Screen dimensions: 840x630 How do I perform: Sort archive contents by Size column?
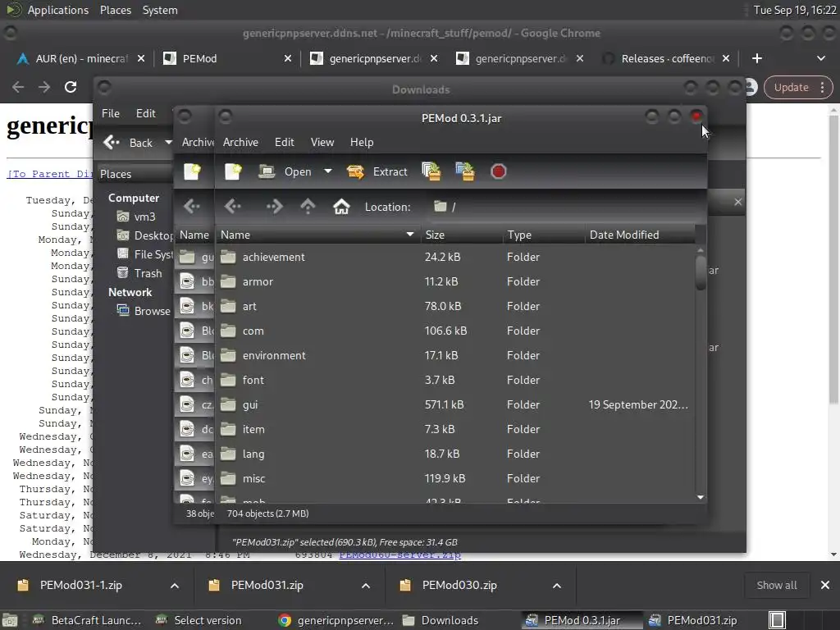[x=462, y=235]
